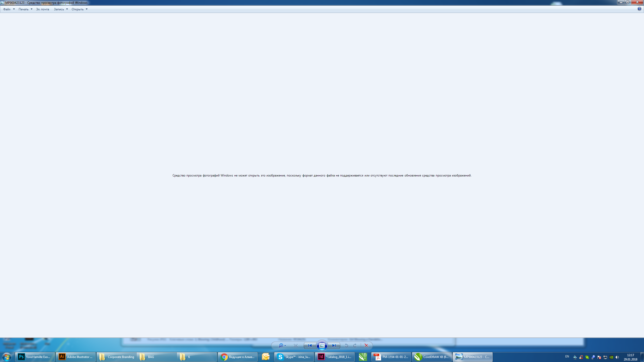Open the Печать dropdown menu
This screenshot has height=362, width=644.
[23, 9]
